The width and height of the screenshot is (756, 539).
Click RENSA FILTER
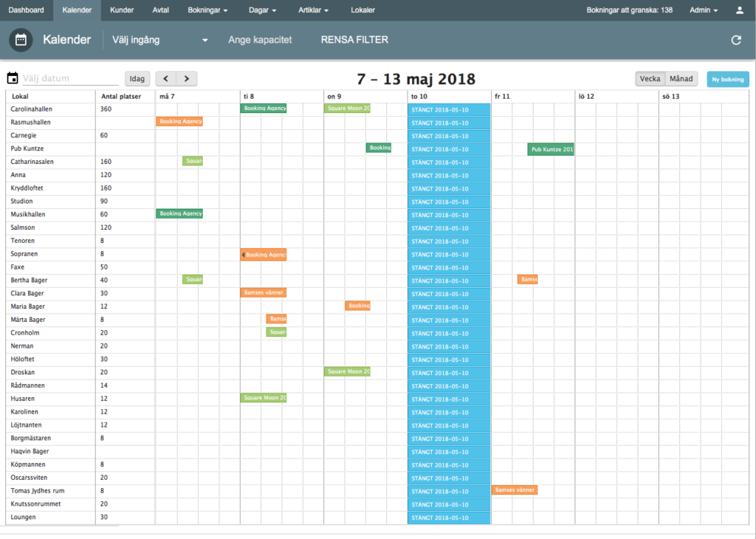pyautogui.click(x=354, y=40)
